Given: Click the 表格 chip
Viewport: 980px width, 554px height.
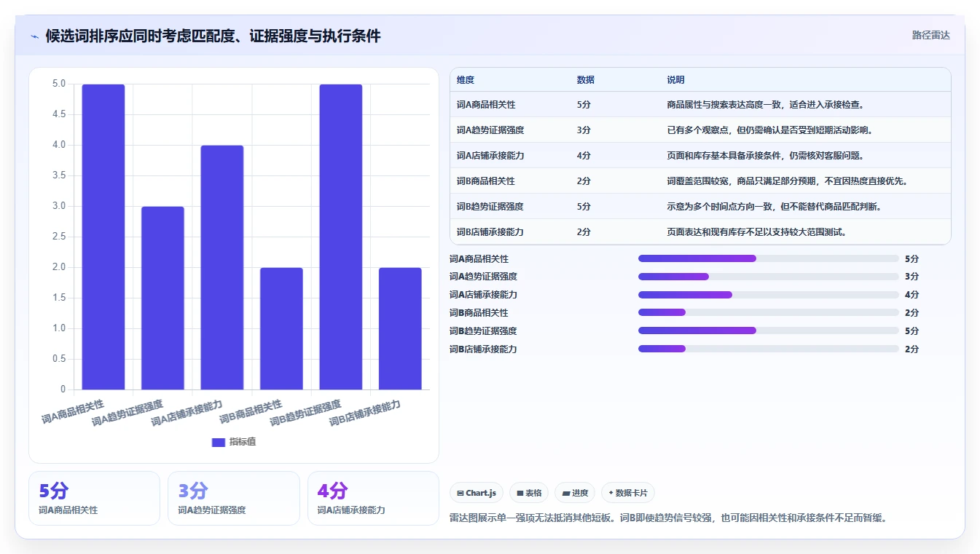Looking at the screenshot, I should tap(529, 493).
